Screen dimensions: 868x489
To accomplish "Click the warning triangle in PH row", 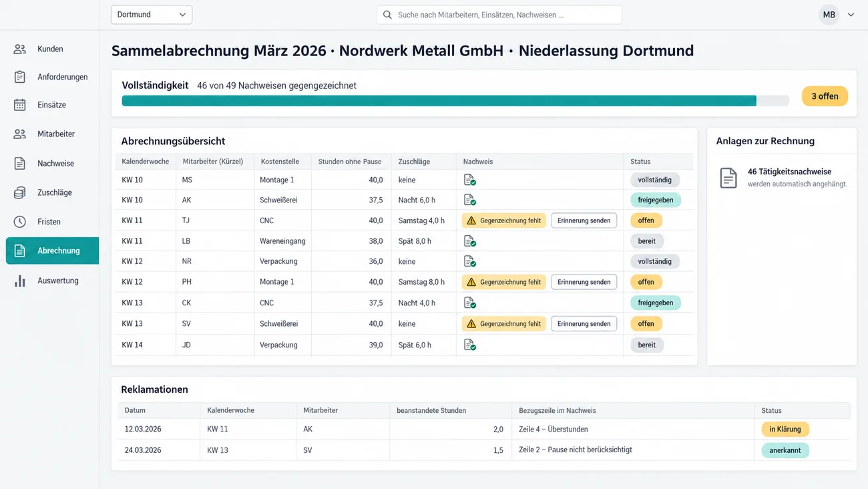I will [471, 282].
